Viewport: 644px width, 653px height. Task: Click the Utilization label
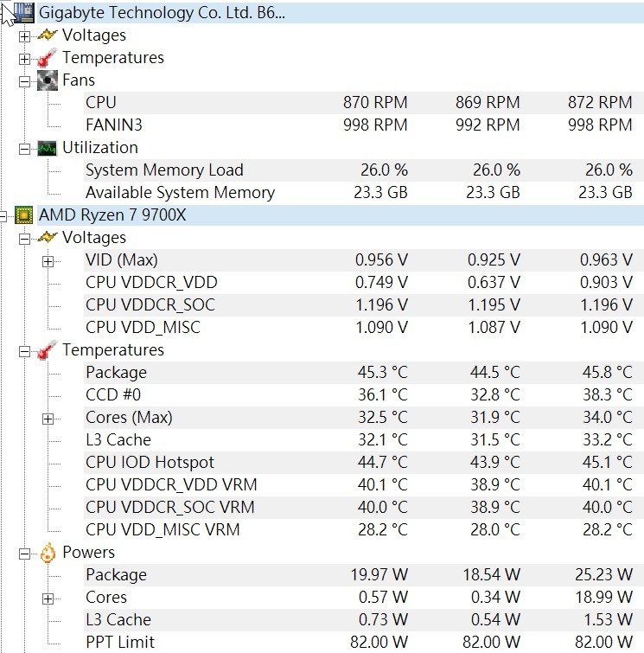coord(100,148)
